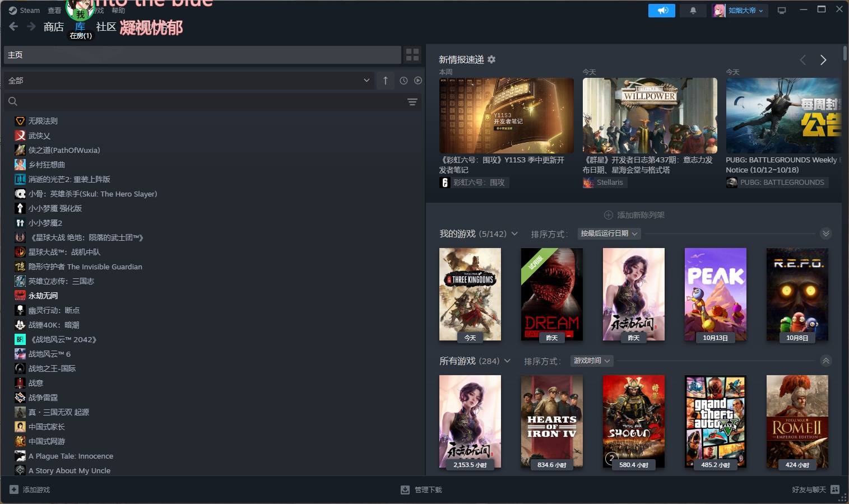Click the 主页 home bar
Viewport: 849px width, 504px height.
[x=202, y=54]
